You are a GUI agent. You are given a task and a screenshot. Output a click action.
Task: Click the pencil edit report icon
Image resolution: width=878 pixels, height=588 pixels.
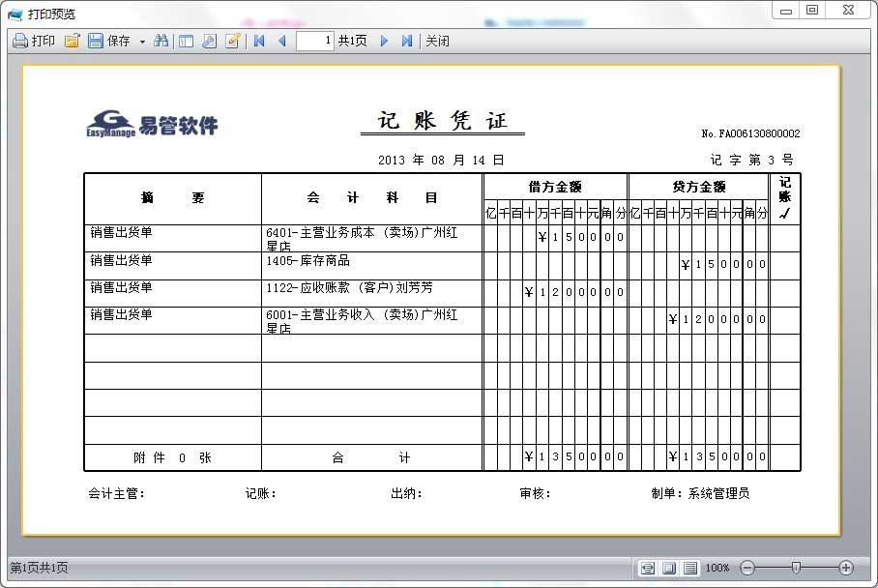point(233,41)
